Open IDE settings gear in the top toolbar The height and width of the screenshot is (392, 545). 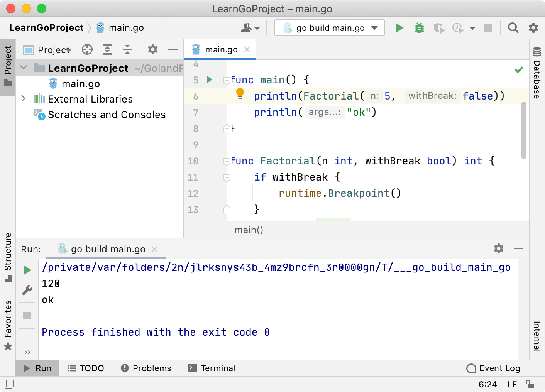tap(533, 28)
